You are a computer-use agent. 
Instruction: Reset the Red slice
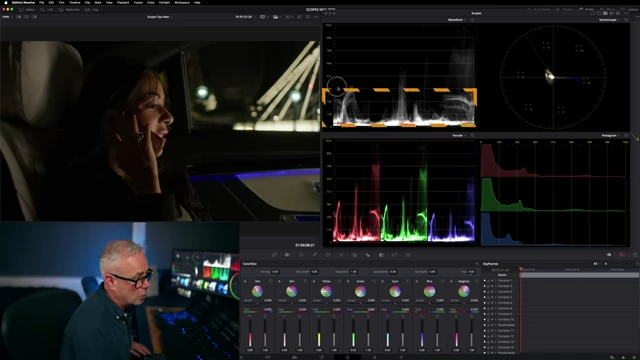(x=271, y=281)
